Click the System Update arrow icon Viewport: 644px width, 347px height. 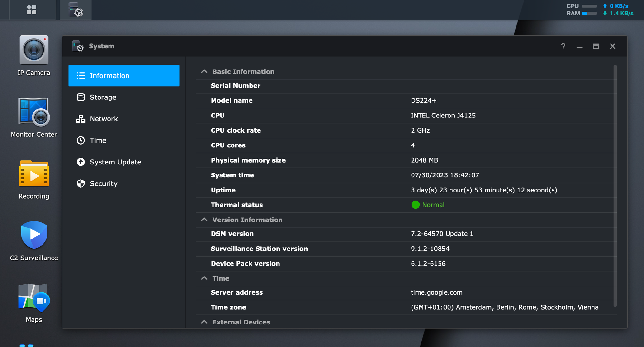point(80,162)
